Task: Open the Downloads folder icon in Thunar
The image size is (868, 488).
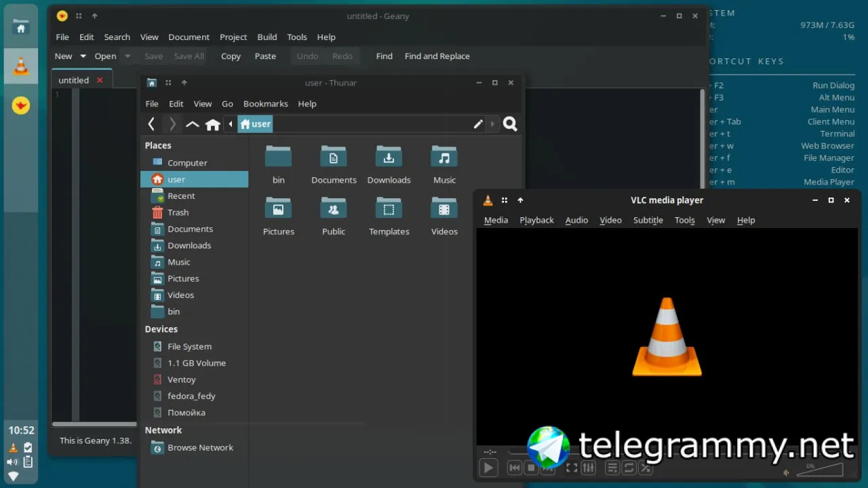Action: [x=389, y=157]
